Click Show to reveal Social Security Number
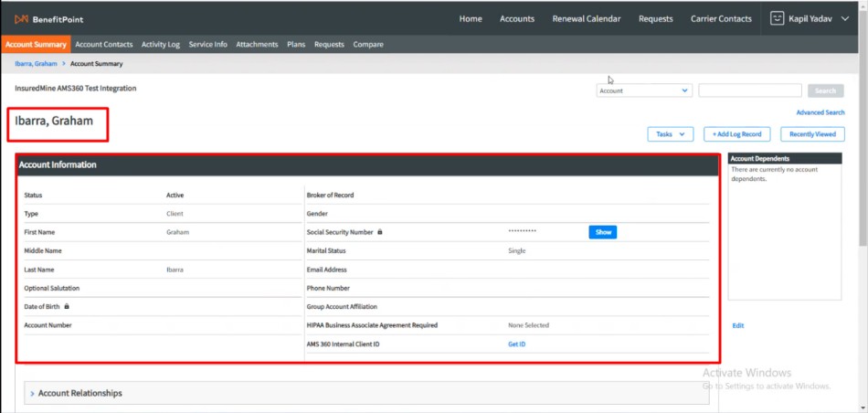The width and height of the screenshot is (868, 413). point(603,232)
